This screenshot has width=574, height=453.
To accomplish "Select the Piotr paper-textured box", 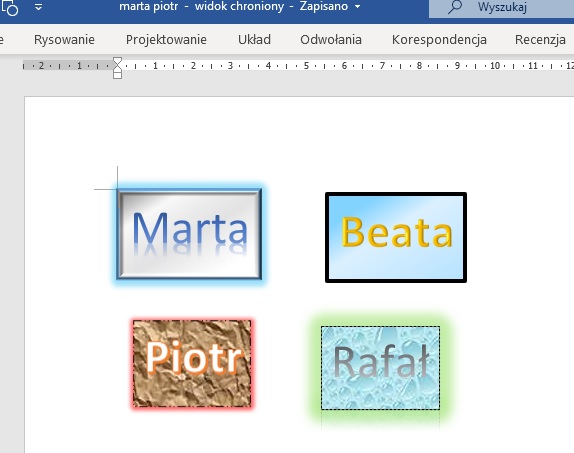I will [x=192, y=363].
